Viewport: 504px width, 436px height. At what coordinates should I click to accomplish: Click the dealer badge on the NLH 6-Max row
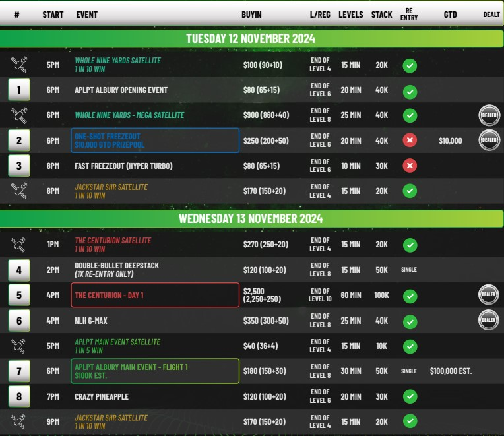coord(488,320)
